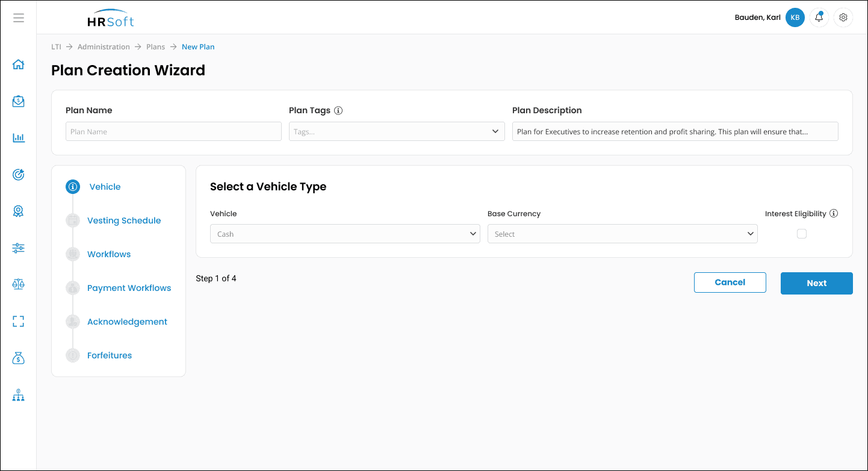
Task: Open the frame brackets sidebar icon
Action: click(19, 322)
